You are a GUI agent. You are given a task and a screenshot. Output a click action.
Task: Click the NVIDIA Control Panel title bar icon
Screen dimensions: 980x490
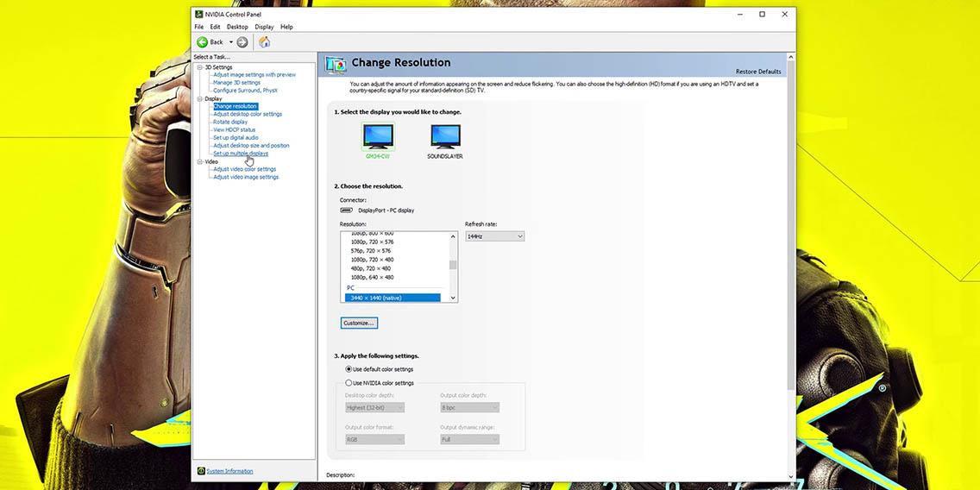click(x=198, y=14)
